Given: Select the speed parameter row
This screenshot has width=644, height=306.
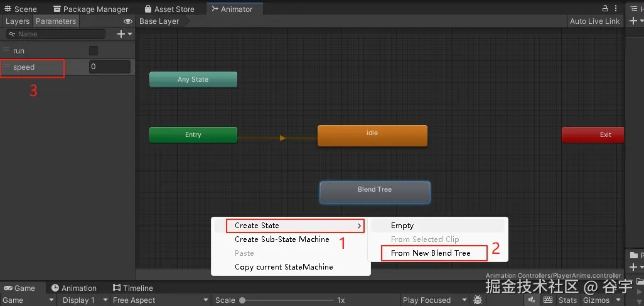Looking at the screenshot, I should click(67, 67).
